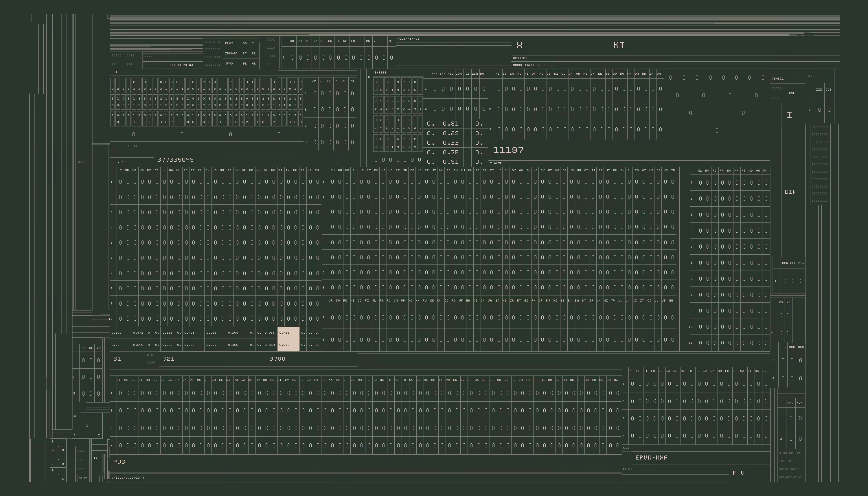Click the large KT heading
Image resolution: width=868 pixels, height=496 pixels.
pyautogui.click(x=619, y=45)
